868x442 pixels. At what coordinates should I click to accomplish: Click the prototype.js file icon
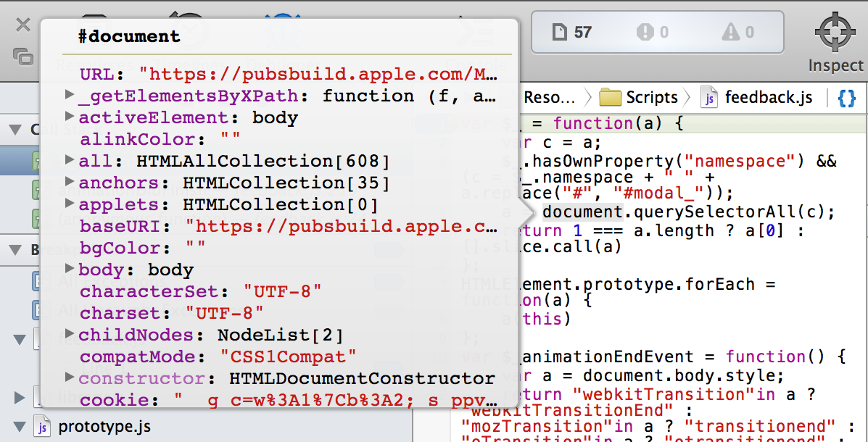(43, 426)
